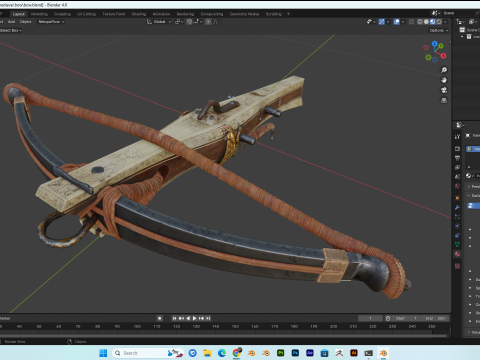This screenshot has width=480, height=360.
Task: Open the Windows Start menu
Action: 103,353
